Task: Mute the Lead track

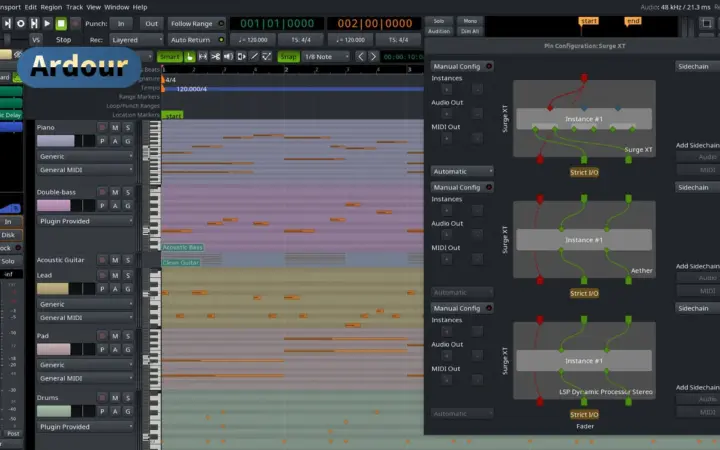Action: 115,275
